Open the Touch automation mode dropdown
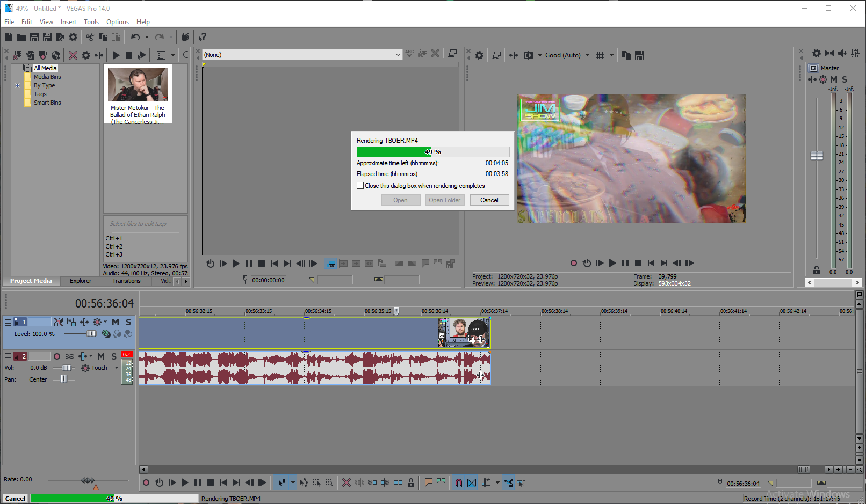Screen dimensions: 866x504 [117, 368]
